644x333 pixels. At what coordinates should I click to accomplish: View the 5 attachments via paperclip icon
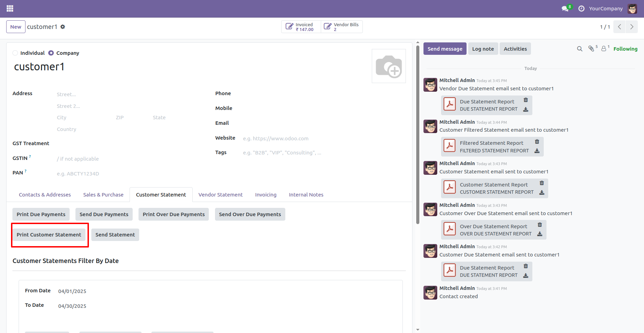pyautogui.click(x=592, y=49)
